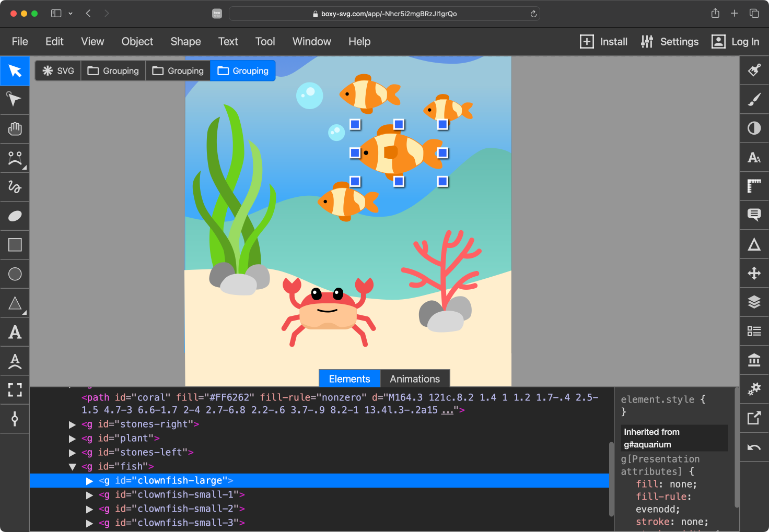Open the Generators gears panel
This screenshot has height=532, width=769.
754,389
